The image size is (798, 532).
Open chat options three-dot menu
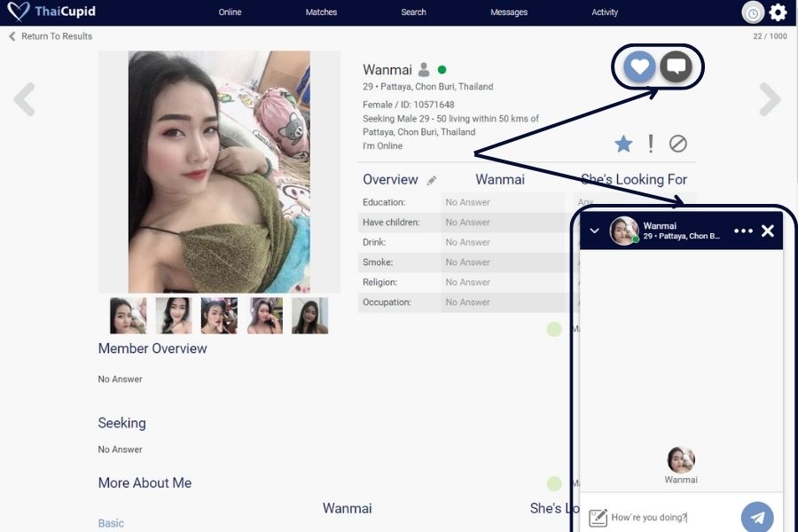(743, 231)
